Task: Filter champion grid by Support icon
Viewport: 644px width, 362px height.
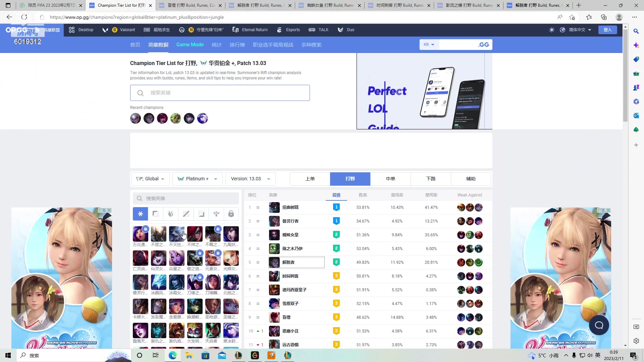Action: [216, 214]
